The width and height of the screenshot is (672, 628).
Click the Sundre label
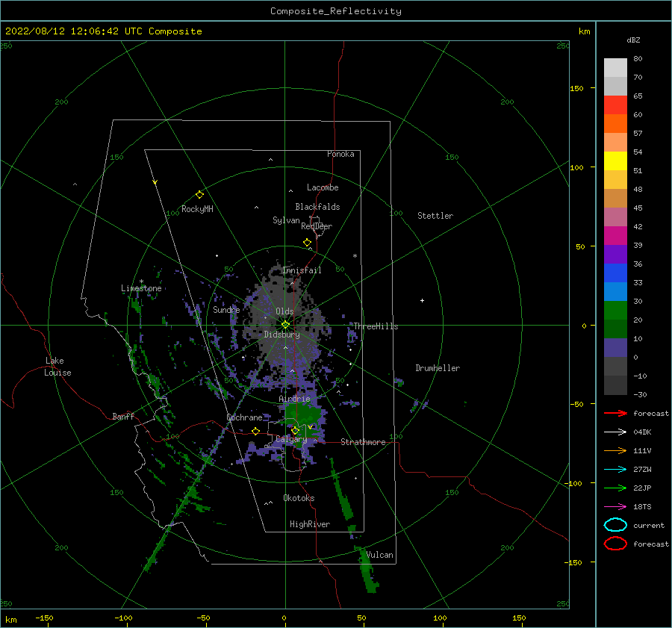pyautogui.click(x=226, y=310)
